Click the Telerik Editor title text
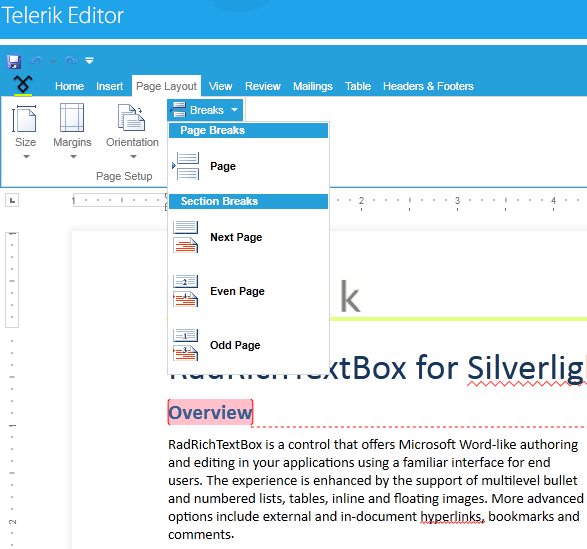The width and height of the screenshot is (587, 549). (63, 15)
